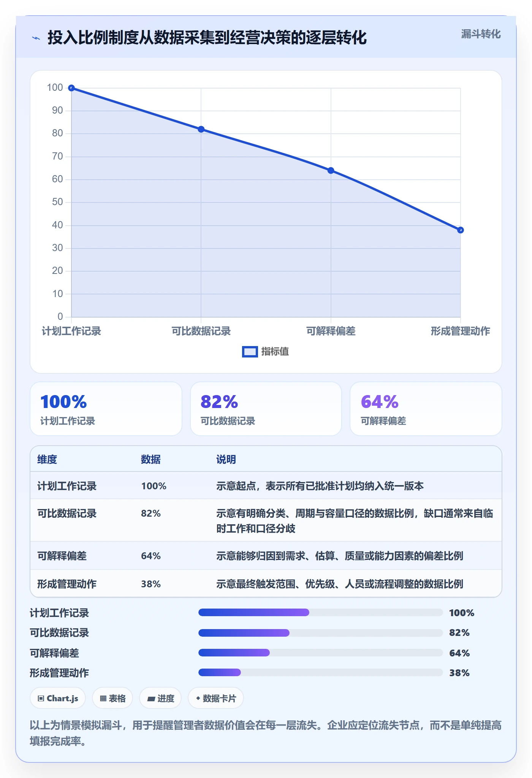This screenshot has height=778, width=532.
Task: Click the 表格 tag grid icon
Action: tap(103, 699)
